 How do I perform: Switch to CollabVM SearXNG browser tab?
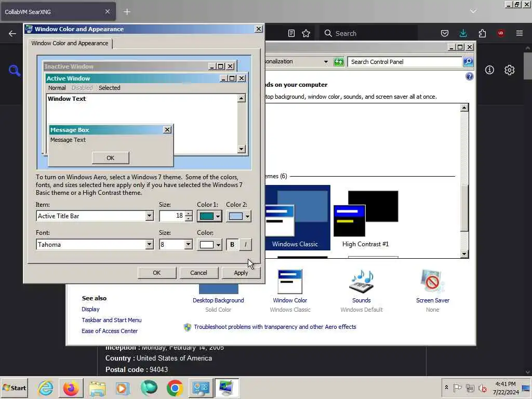tap(54, 11)
